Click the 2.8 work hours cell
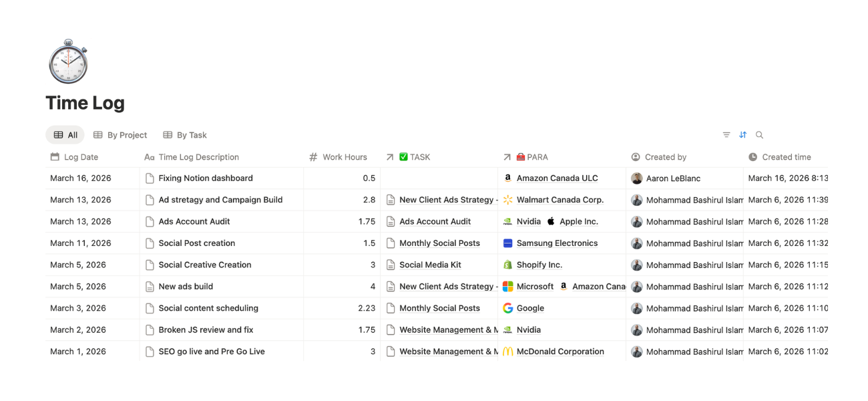 (342, 200)
